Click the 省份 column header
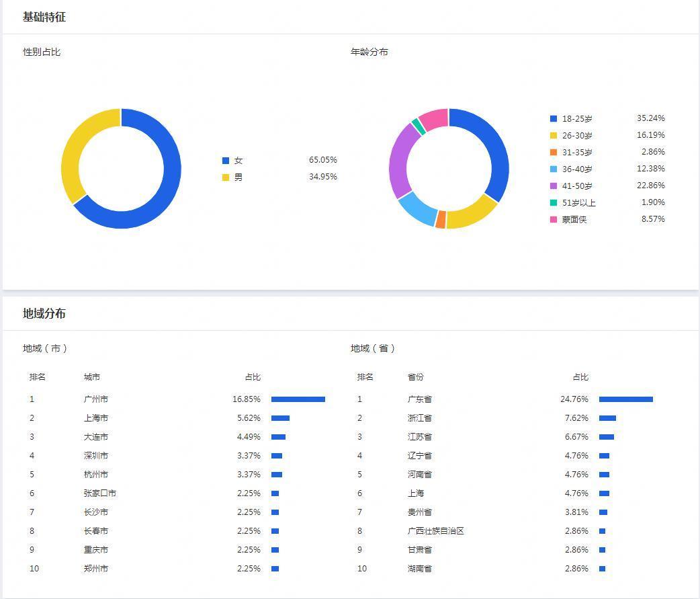Image resolution: width=700 pixels, height=599 pixels. pos(416,377)
